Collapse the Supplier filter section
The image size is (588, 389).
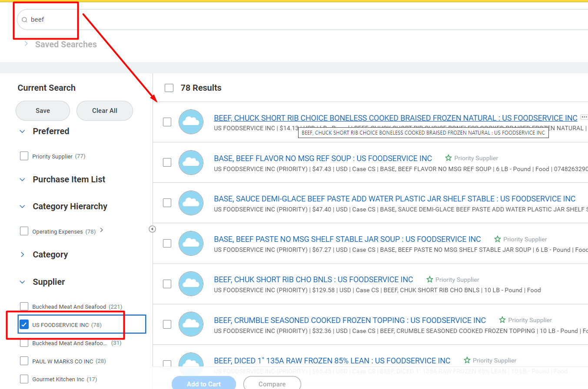[23, 282]
